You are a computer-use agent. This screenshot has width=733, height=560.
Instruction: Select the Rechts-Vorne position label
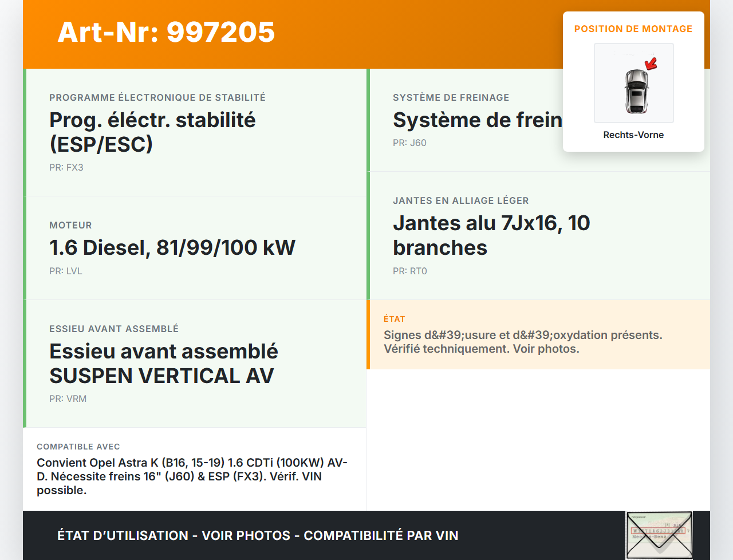point(633,135)
